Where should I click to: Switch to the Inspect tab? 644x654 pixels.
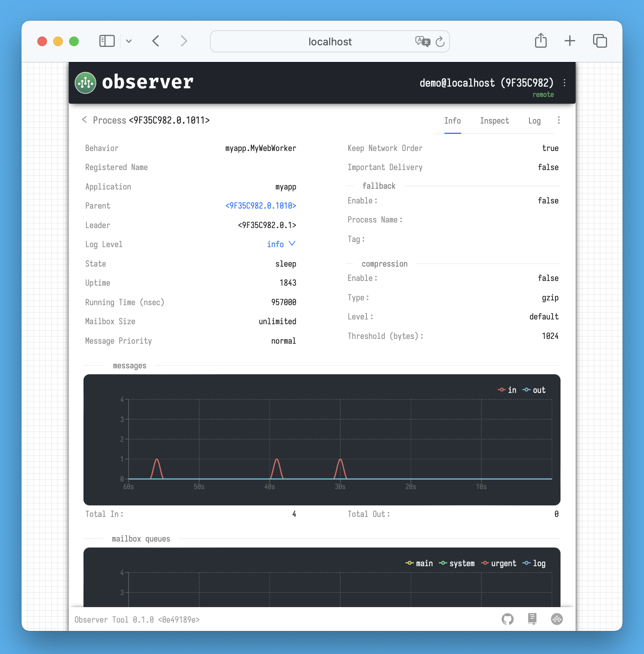click(494, 121)
